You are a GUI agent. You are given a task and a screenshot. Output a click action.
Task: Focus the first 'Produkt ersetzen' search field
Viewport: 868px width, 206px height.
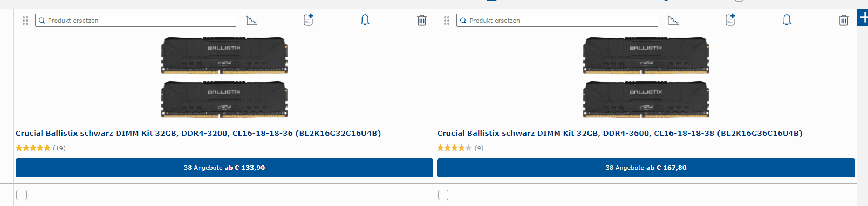coord(136,21)
